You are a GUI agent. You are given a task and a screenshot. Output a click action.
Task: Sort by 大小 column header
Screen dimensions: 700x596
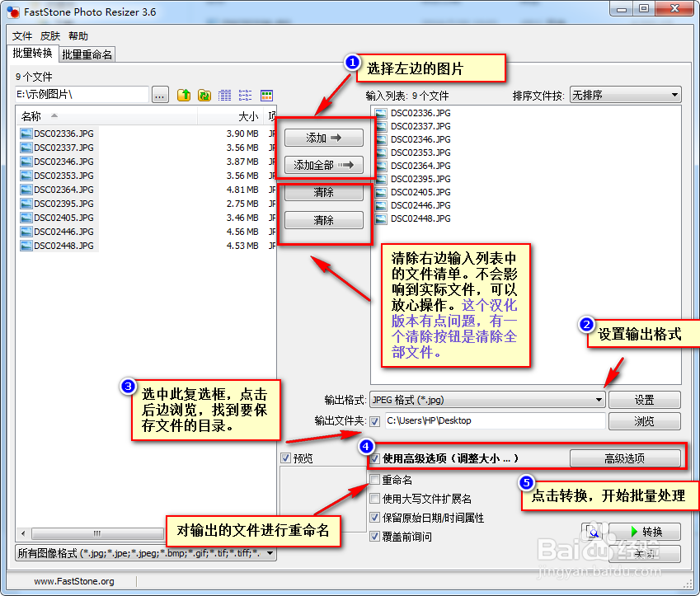[x=231, y=116]
